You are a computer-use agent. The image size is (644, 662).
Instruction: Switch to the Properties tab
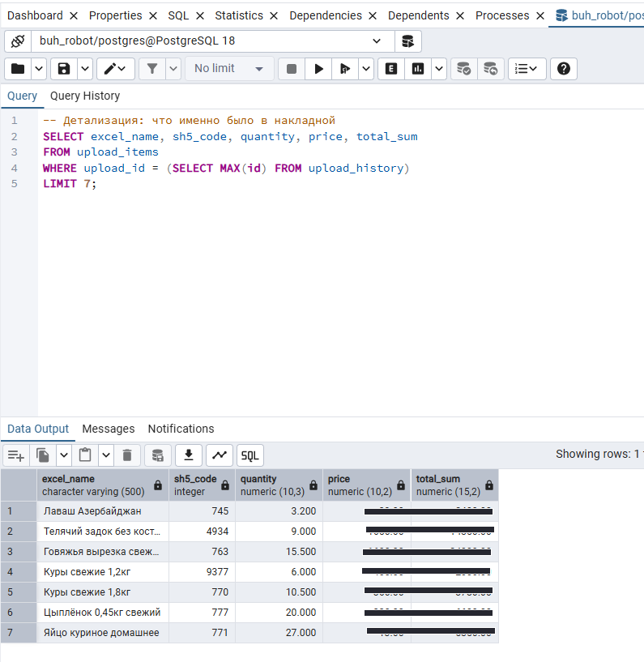click(116, 15)
